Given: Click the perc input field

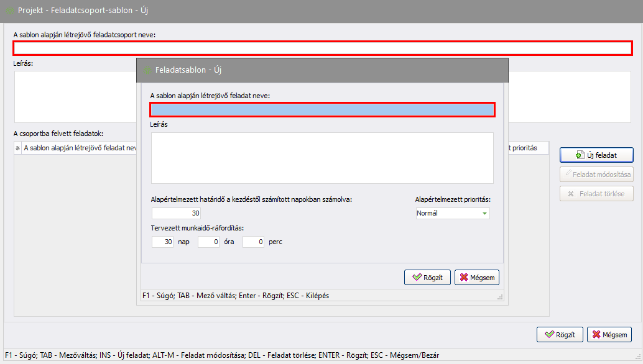Looking at the screenshot, I should [253, 242].
